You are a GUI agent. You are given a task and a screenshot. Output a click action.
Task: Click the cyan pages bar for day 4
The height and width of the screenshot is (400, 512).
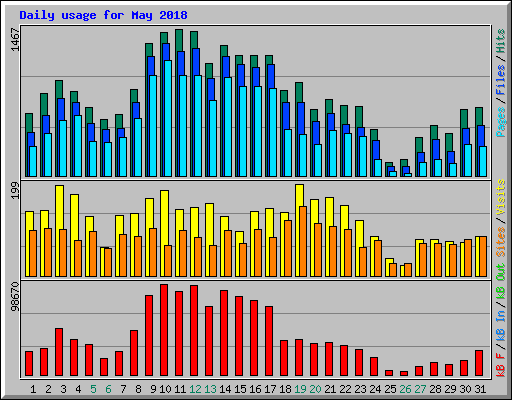[x=78, y=146]
